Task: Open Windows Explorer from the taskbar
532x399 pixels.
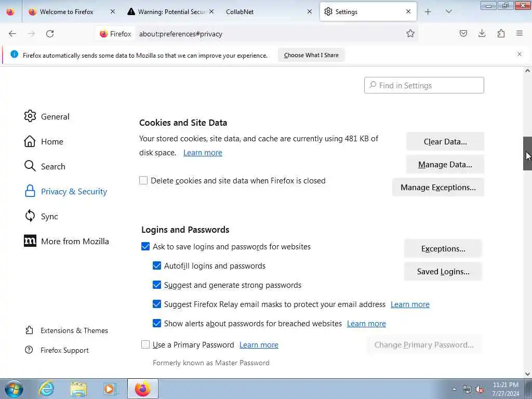Action: click(79, 389)
